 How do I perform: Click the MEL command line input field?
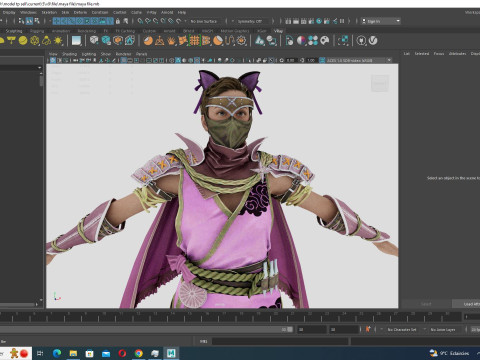280,341
